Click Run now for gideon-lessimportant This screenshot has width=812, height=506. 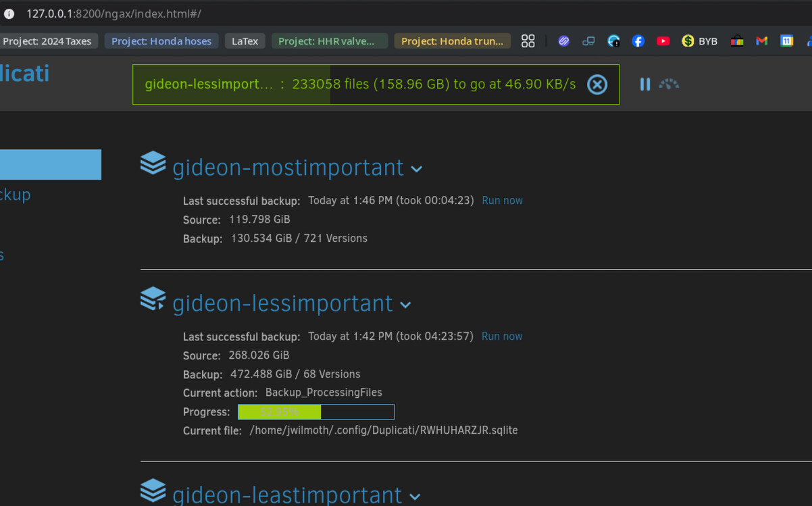click(502, 336)
